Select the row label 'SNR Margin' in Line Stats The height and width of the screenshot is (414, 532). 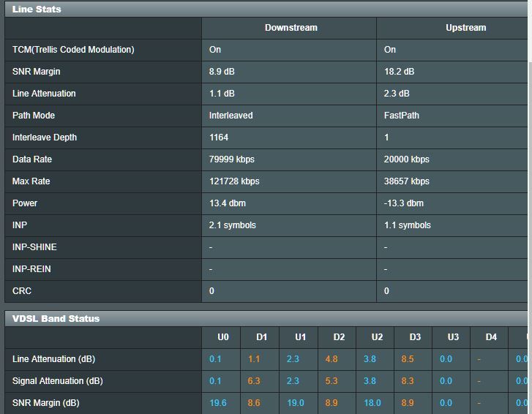click(x=36, y=72)
